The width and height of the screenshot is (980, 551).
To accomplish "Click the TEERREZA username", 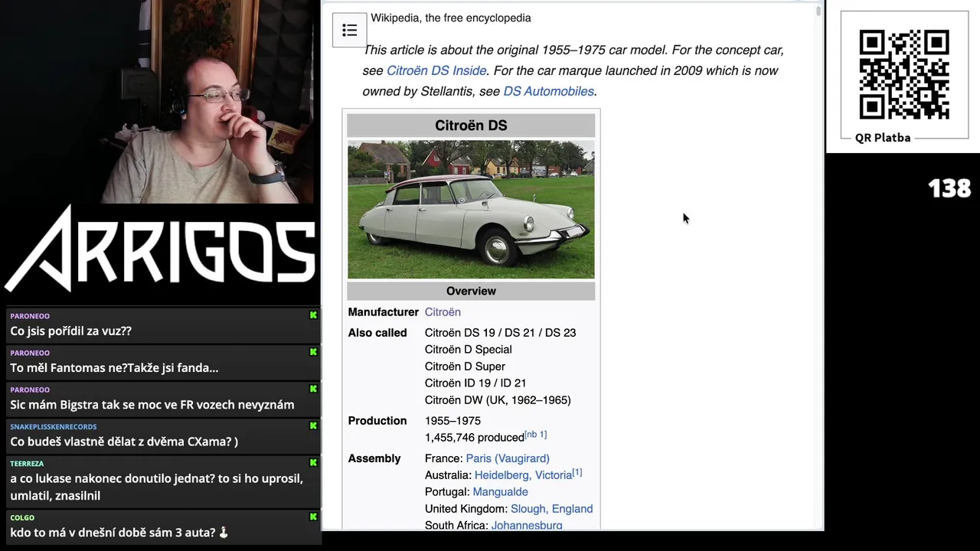I will point(27,463).
